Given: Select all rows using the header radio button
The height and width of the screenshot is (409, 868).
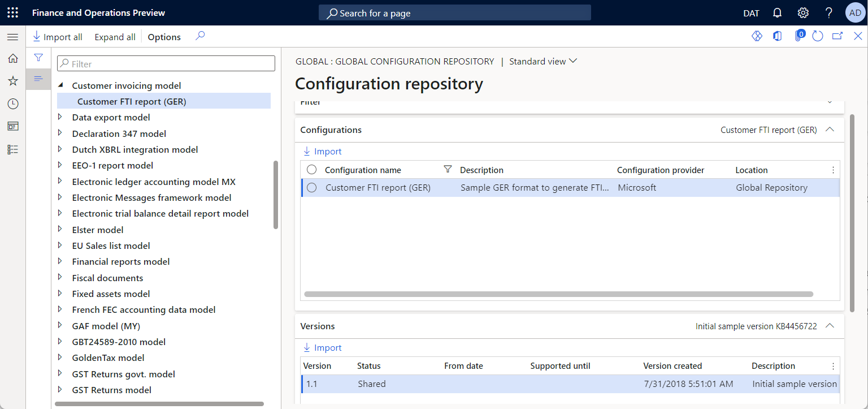Looking at the screenshot, I should (312, 169).
